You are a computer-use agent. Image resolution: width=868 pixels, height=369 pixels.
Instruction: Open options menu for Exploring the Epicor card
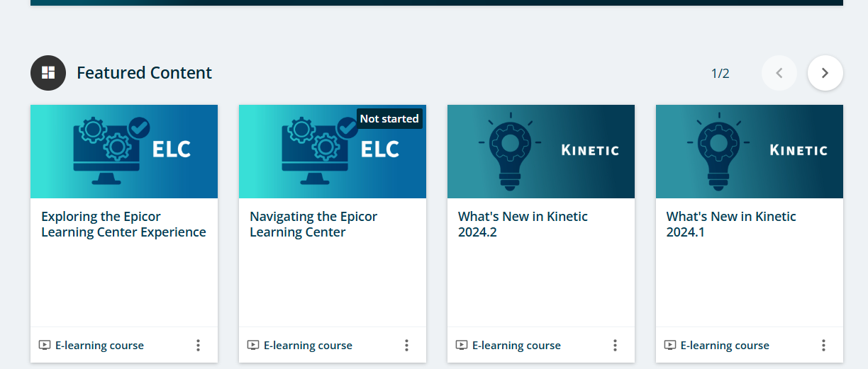pyautogui.click(x=198, y=346)
